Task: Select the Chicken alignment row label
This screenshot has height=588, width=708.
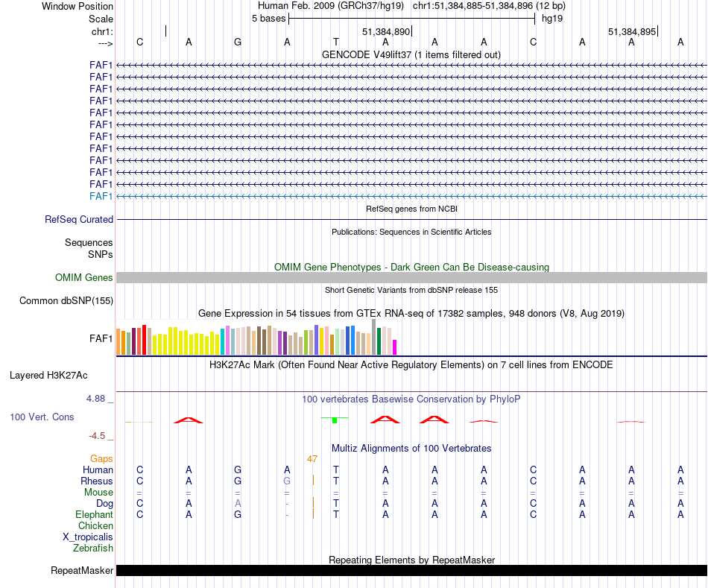Action: (95, 525)
